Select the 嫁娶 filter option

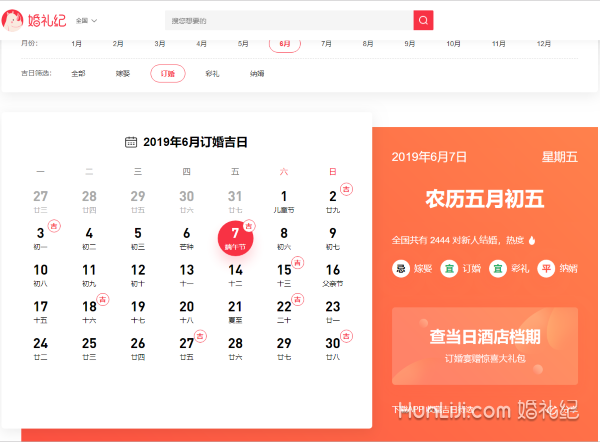123,73
